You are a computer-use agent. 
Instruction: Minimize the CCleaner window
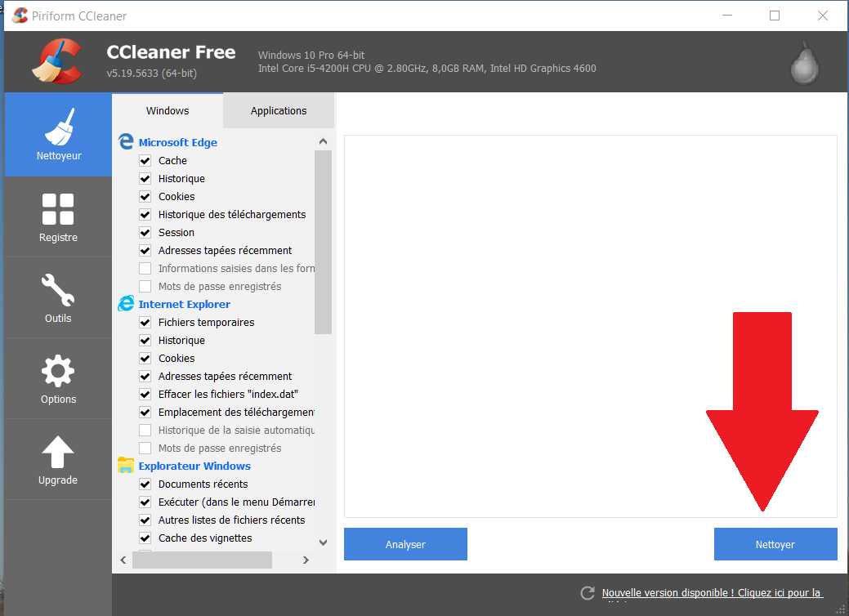tap(727, 16)
